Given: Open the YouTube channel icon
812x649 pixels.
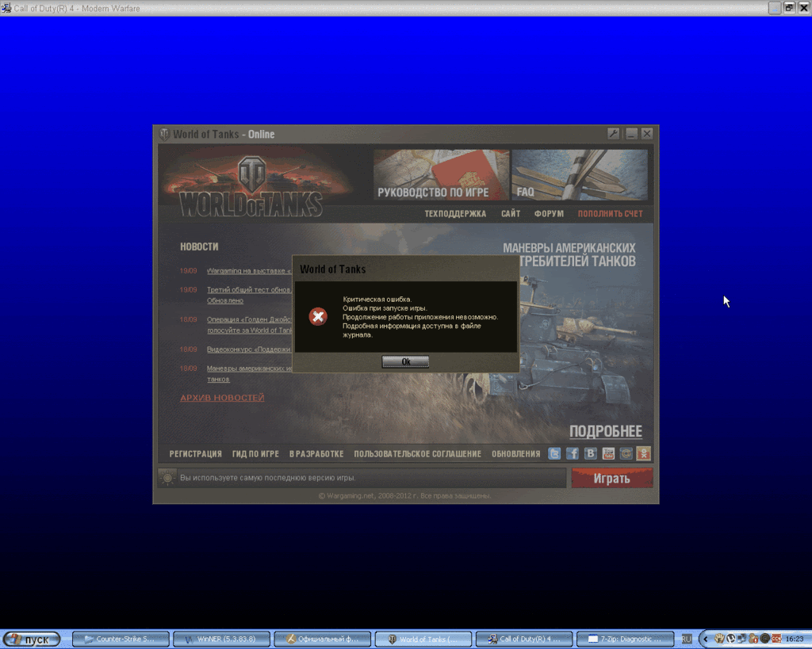Looking at the screenshot, I should point(608,453).
